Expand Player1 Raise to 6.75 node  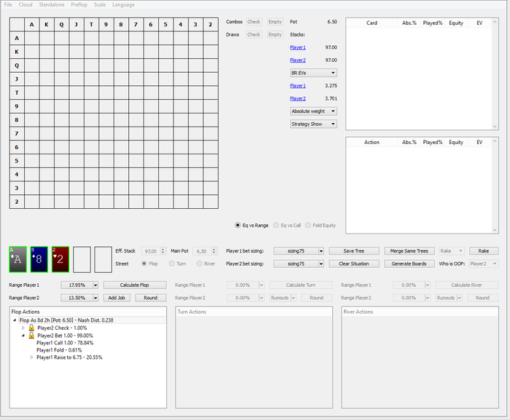pos(31,357)
